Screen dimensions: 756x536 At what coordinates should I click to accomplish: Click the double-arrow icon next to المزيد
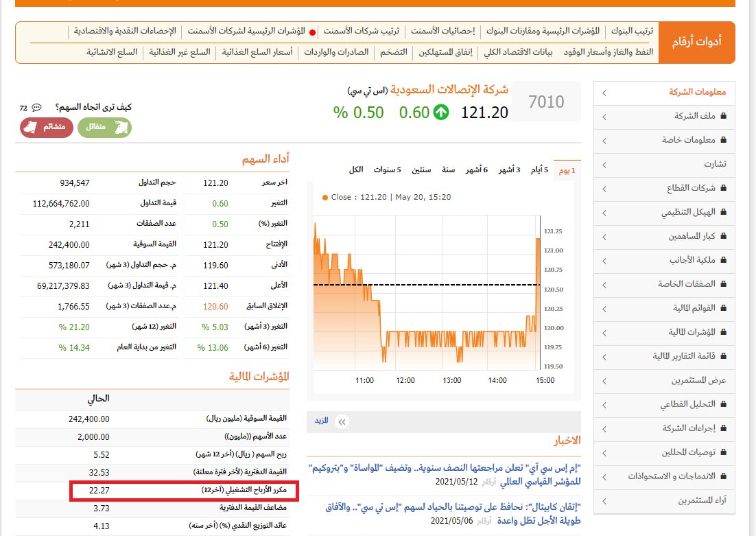[x=342, y=422]
